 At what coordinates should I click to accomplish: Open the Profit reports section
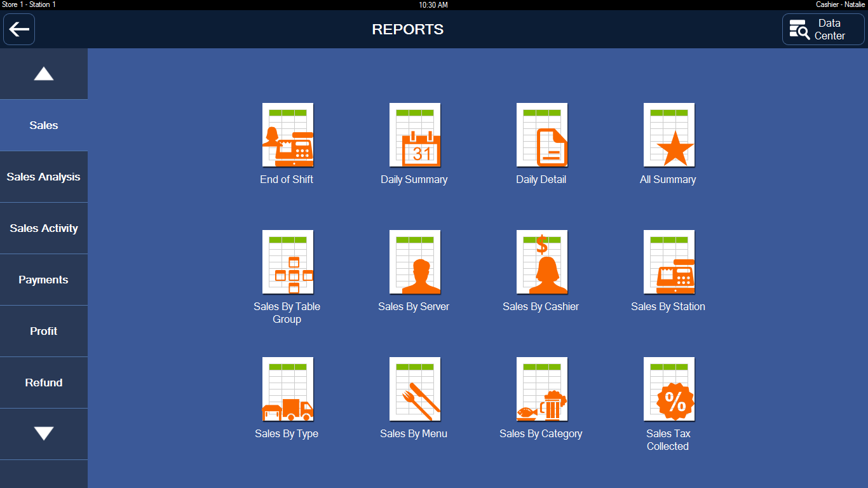click(x=44, y=331)
